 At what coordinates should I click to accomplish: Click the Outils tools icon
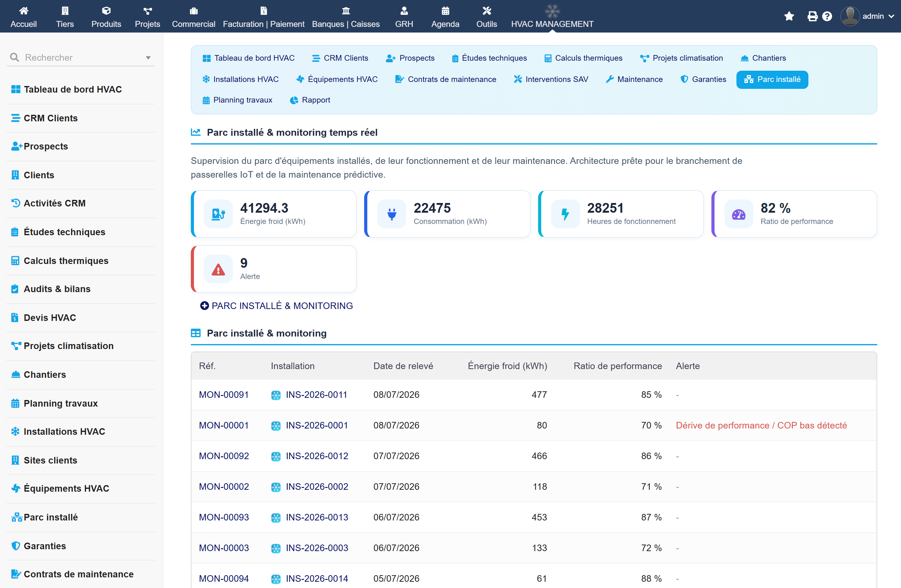[486, 11]
